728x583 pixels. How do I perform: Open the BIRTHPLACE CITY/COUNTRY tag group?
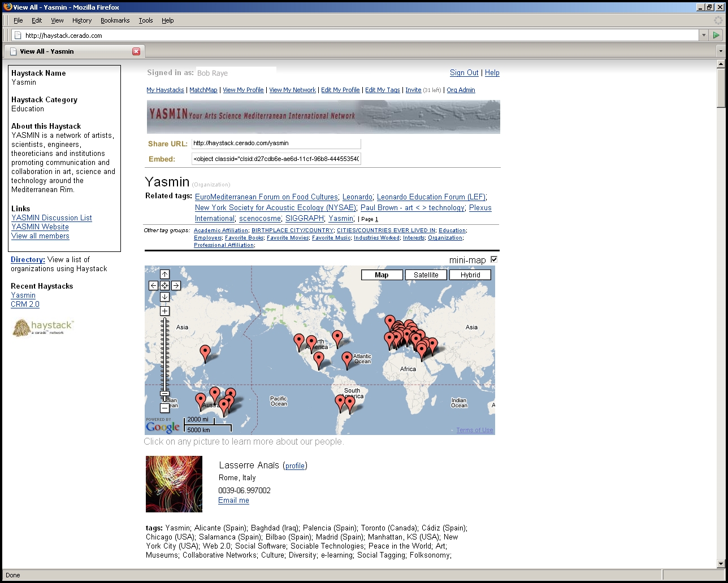(292, 230)
